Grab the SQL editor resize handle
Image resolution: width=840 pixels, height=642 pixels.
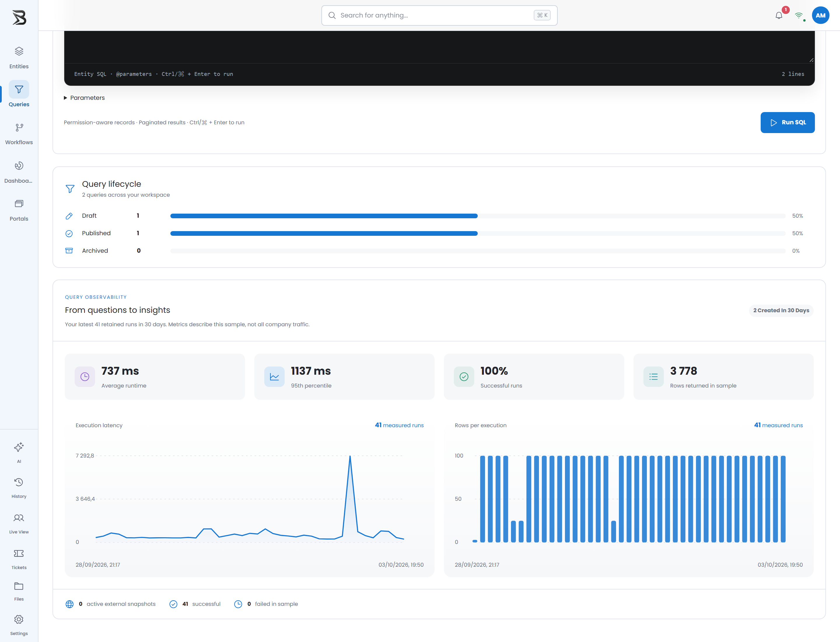(x=811, y=60)
